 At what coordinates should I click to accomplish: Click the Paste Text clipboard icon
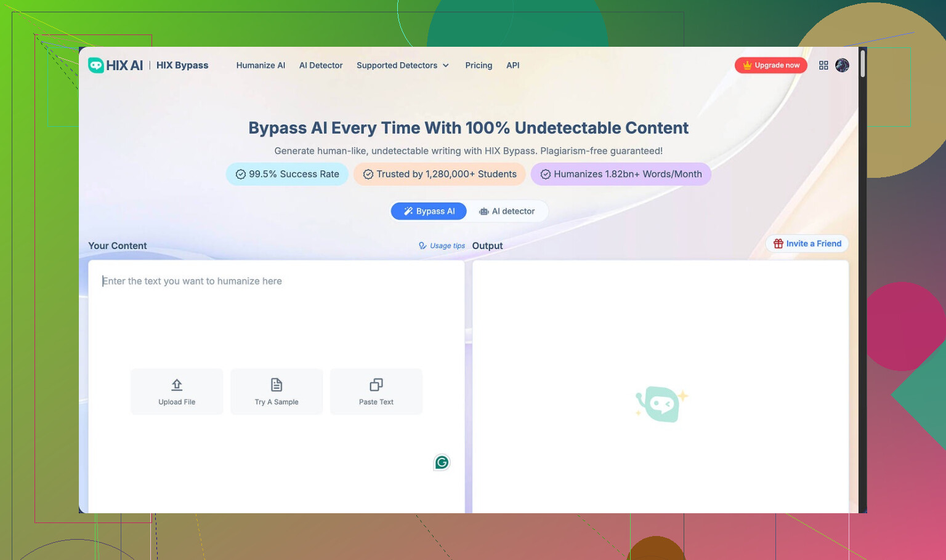point(376,385)
